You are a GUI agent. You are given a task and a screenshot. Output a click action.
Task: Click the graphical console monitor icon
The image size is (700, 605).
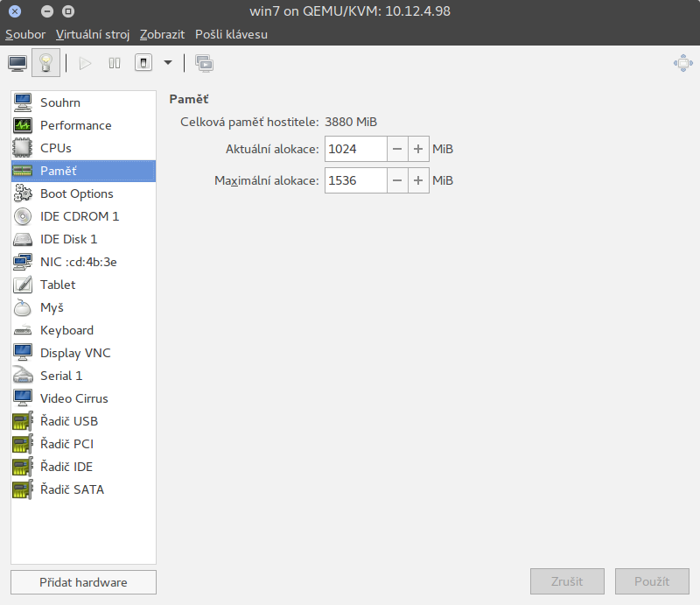coord(17,63)
